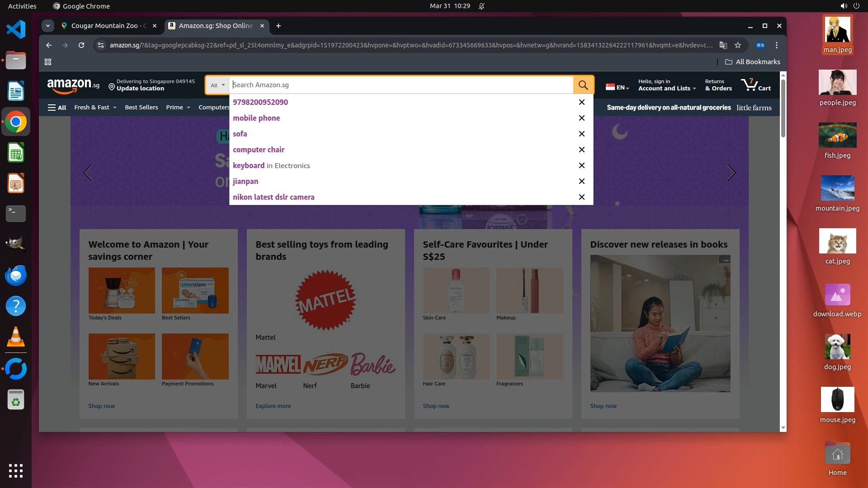Open Visual Studio Code from dock
This screenshot has width=868, height=488.
pos(16,29)
